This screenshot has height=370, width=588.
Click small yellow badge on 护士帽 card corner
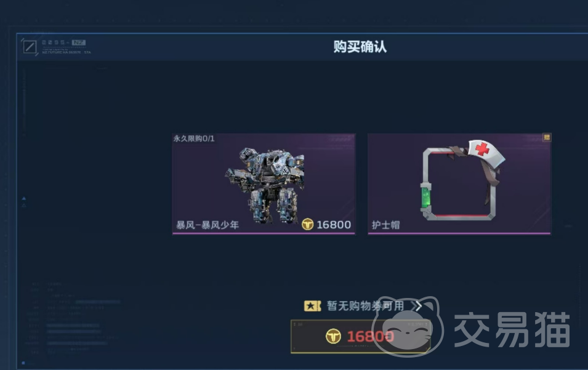pos(547,137)
